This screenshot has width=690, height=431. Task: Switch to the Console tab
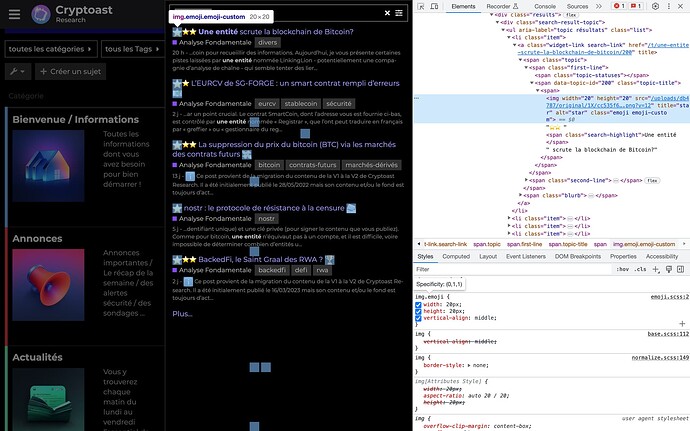tap(545, 7)
